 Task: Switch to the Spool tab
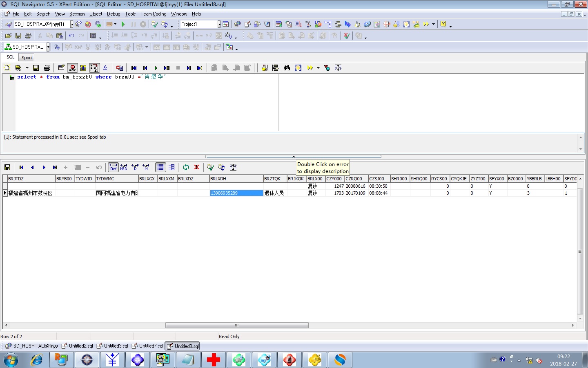point(27,58)
